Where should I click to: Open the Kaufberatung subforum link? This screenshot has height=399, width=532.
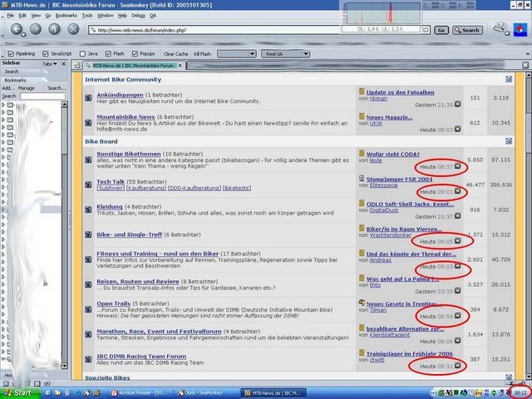146,188
